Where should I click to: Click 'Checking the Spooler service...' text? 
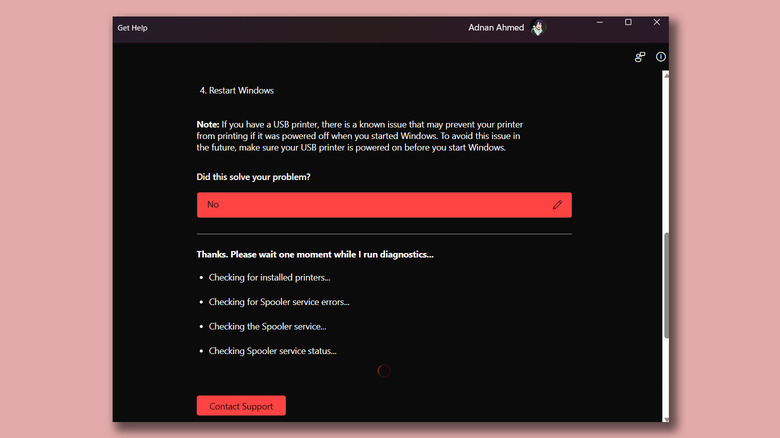pos(267,327)
